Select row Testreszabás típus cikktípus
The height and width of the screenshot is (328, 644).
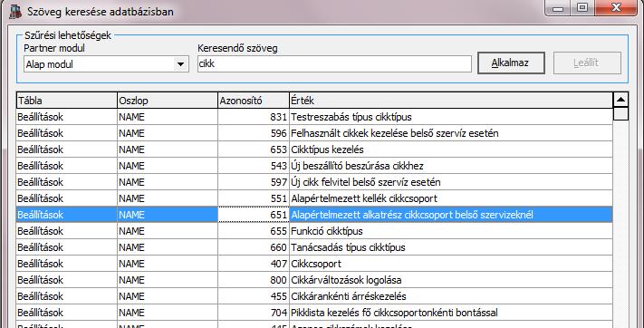click(314, 117)
